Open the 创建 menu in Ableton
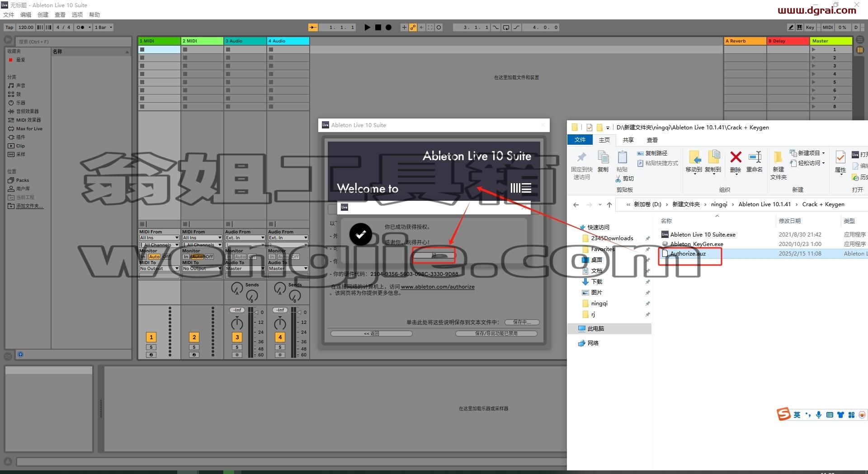 [43, 15]
